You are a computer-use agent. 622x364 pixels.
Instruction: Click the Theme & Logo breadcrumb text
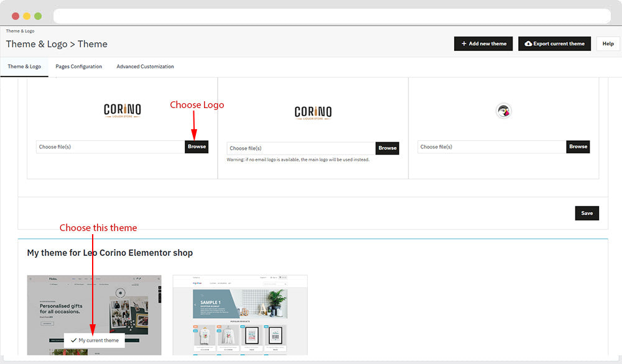coord(20,31)
